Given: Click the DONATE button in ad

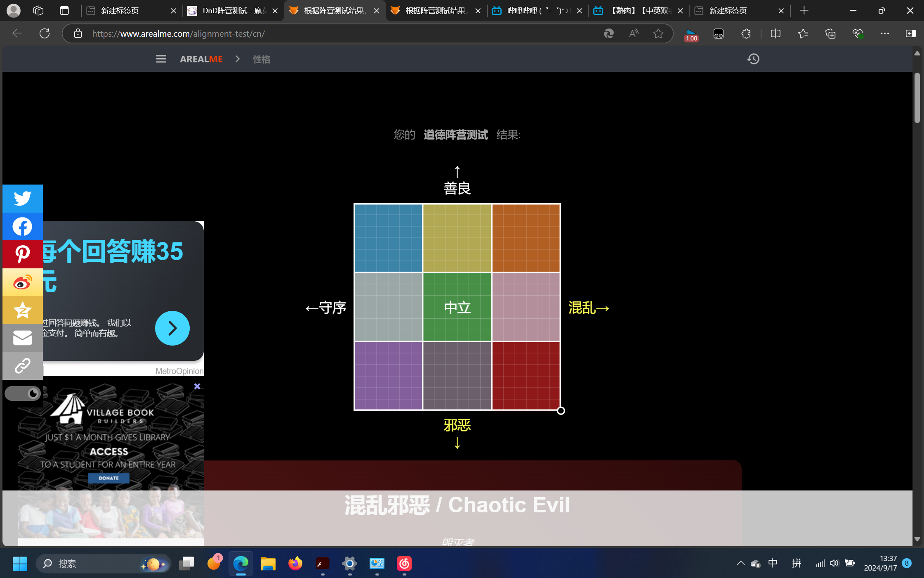Looking at the screenshot, I should point(108,478).
